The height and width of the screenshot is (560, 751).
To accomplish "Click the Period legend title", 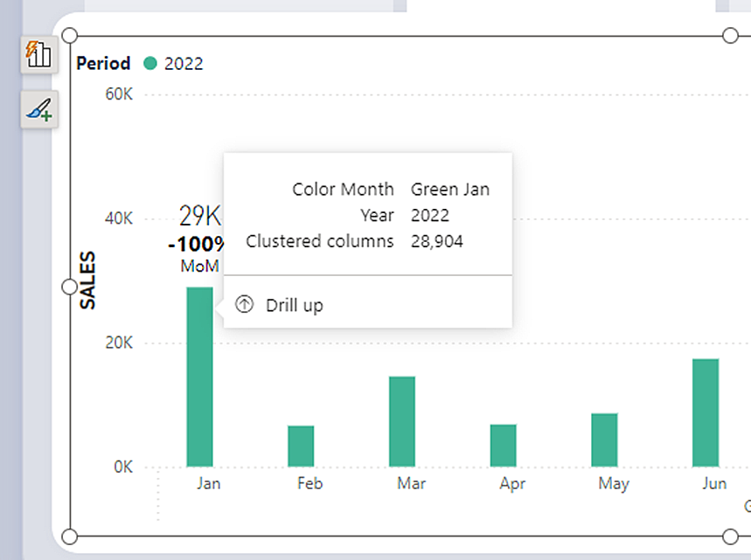I will tap(102, 64).
